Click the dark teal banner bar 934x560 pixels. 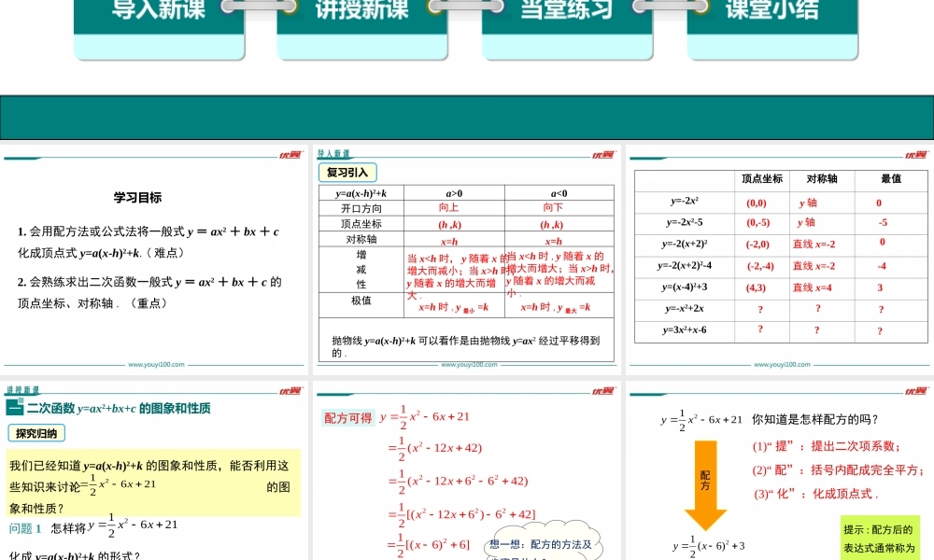(467, 118)
